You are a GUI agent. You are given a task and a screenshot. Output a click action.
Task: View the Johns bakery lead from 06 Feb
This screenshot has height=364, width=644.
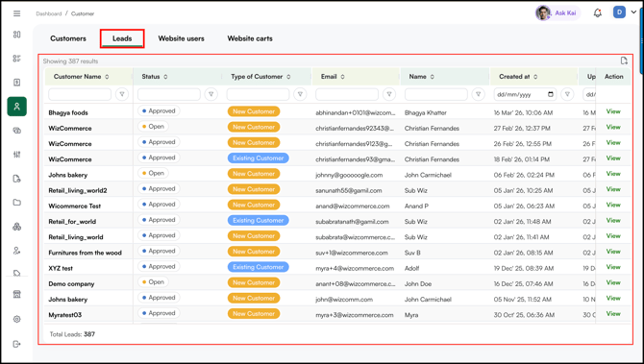pyautogui.click(x=613, y=174)
